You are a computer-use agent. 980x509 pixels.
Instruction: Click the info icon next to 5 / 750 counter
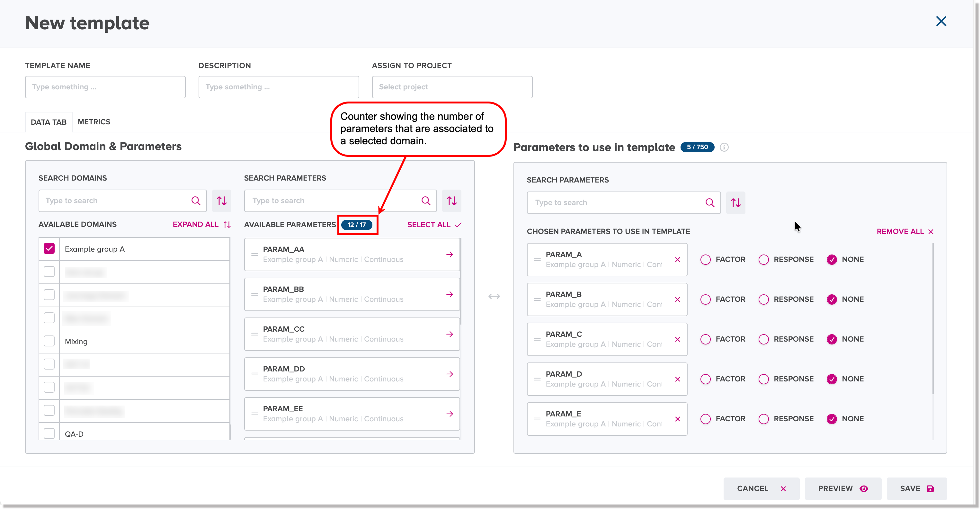point(724,147)
